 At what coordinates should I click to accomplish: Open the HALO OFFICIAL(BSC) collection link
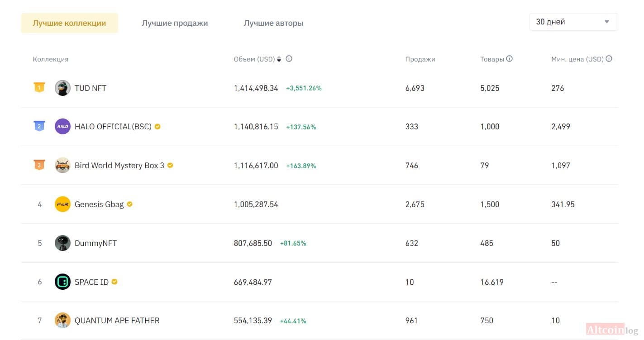tap(113, 127)
